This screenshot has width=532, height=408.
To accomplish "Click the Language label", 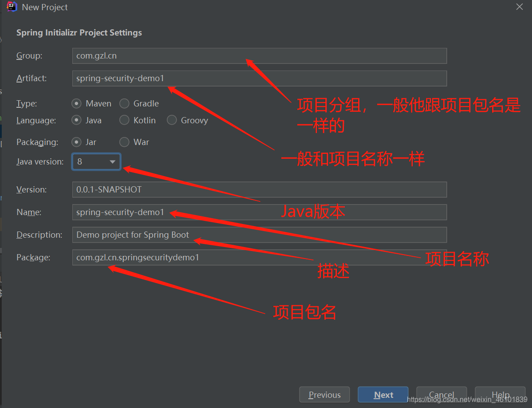I will (36, 121).
